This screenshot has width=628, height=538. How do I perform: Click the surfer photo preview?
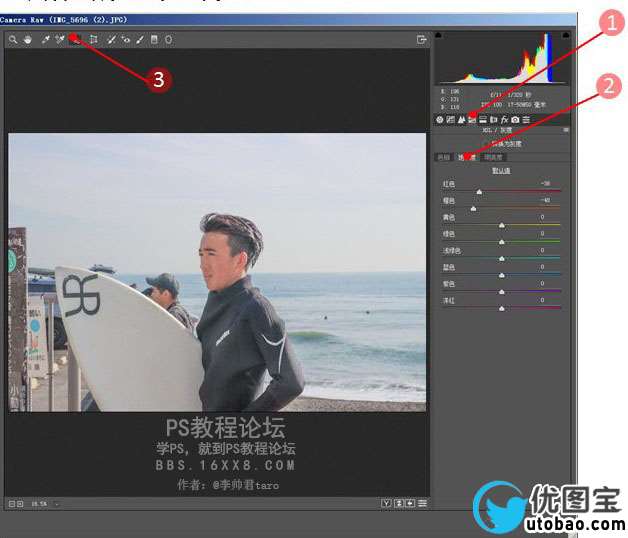pyautogui.click(x=217, y=272)
